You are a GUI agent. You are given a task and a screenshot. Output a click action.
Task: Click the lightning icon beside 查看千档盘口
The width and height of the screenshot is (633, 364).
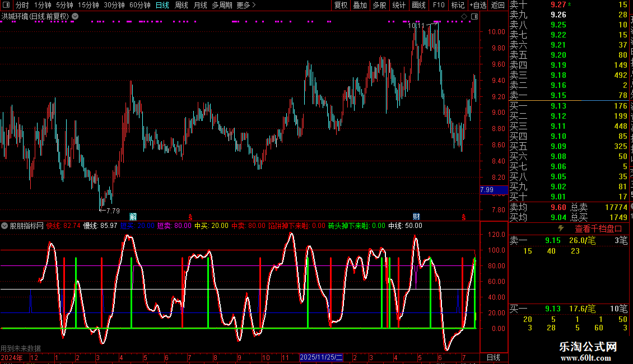(561, 228)
